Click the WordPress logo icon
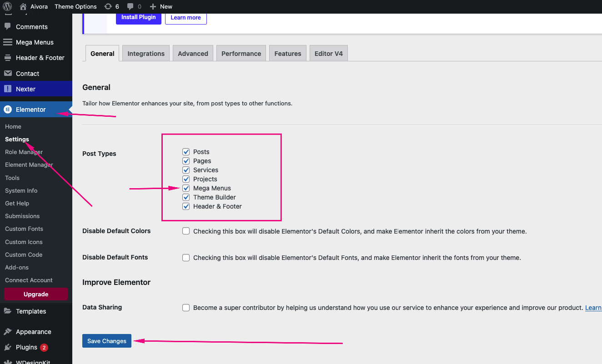 point(8,6)
